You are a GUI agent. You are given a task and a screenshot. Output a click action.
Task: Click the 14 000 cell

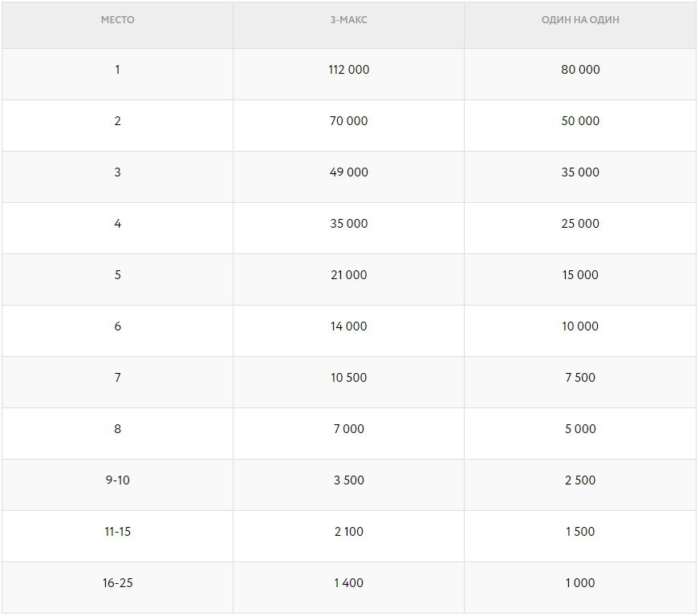click(x=348, y=326)
